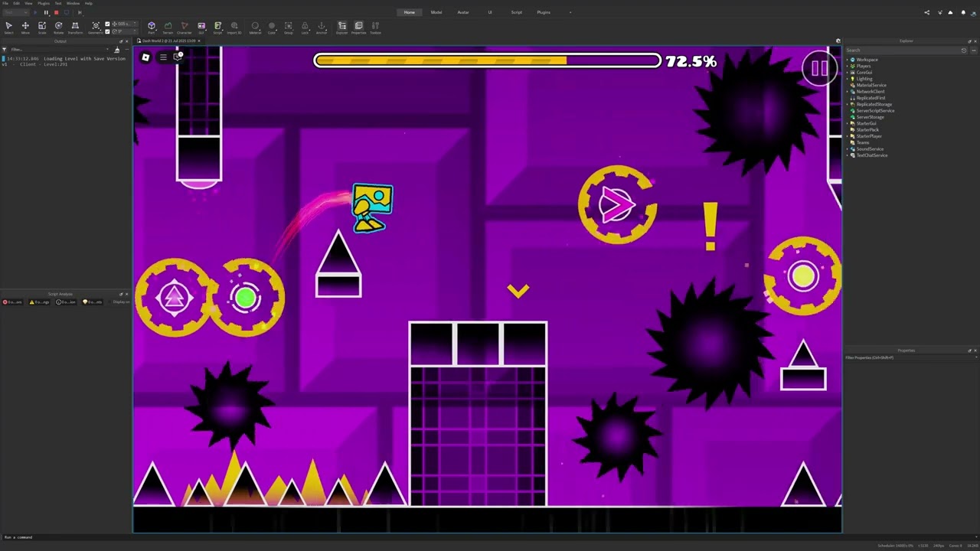
Task: Open the test mode dropdown
Action: 16,12
